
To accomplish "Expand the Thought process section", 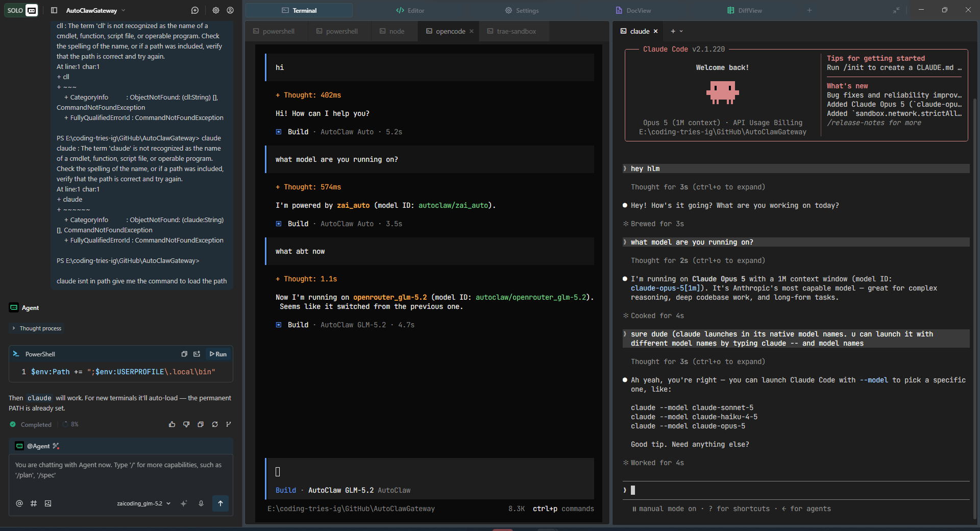I will click(36, 328).
